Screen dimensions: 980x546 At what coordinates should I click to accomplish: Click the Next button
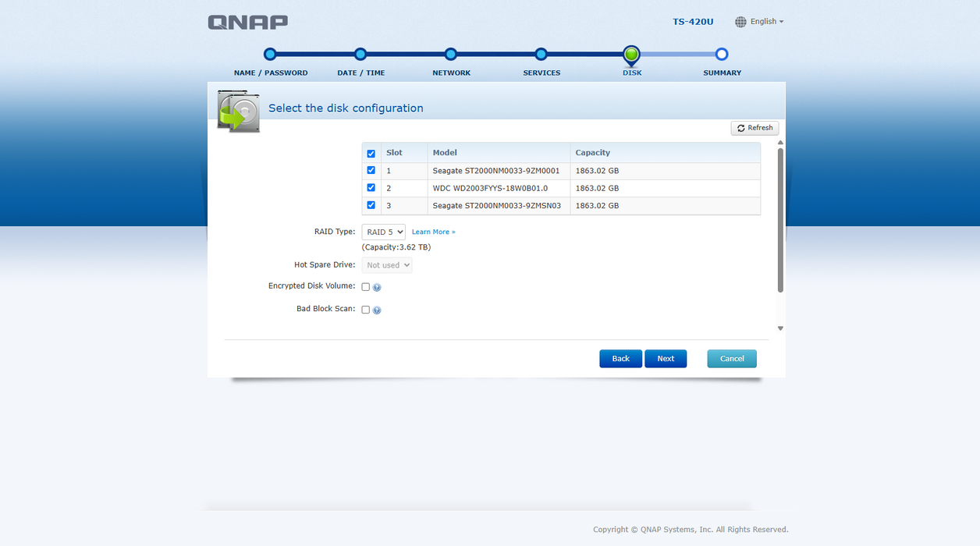(666, 359)
